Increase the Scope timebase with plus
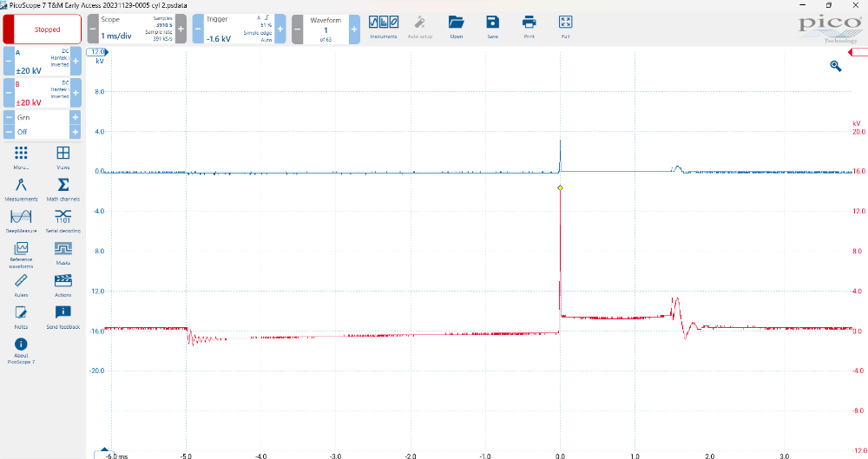Image resolution: width=868 pixels, height=459 pixels. tap(181, 30)
